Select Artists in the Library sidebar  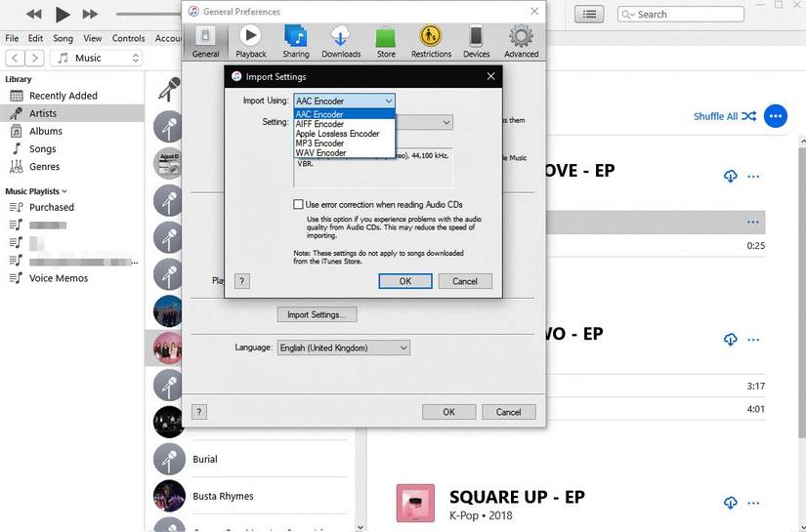click(x=72, y=113)
